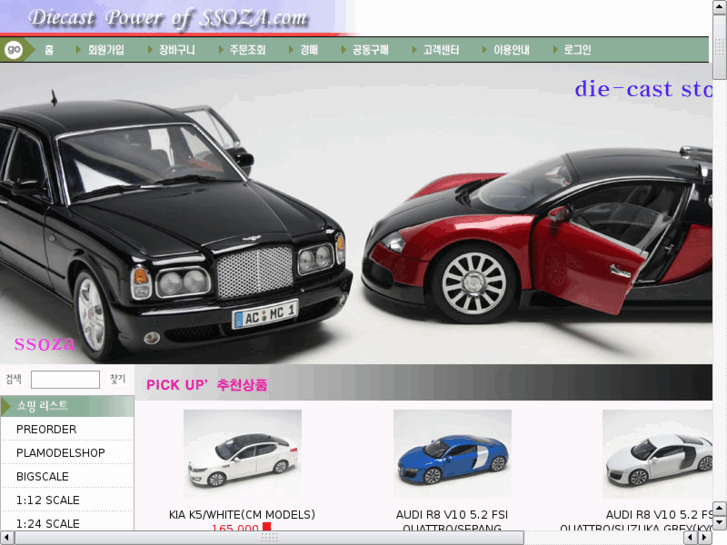Screen dimensions: 727x545
Task: Open the 홈 home menu item
Action: click(x=49, y=50)
